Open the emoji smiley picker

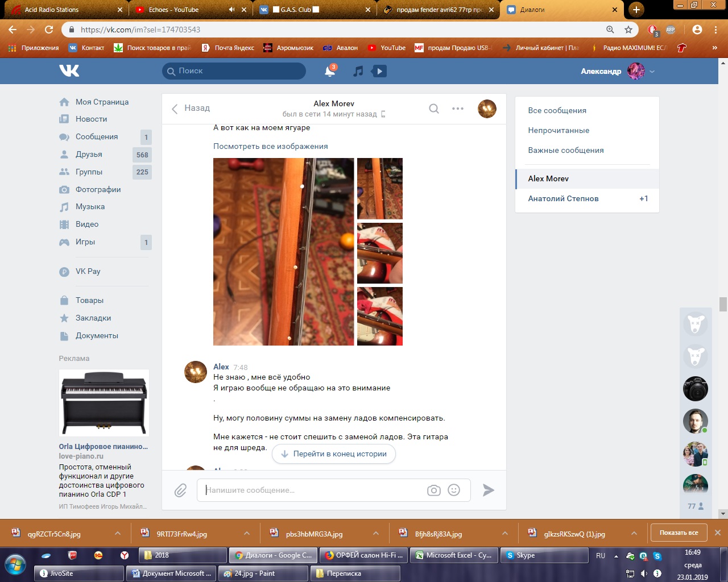pyautogui.click(x=454, y=490)
